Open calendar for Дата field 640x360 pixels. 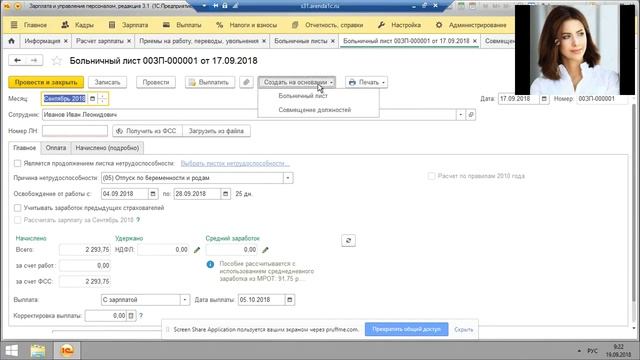point(544,99)
